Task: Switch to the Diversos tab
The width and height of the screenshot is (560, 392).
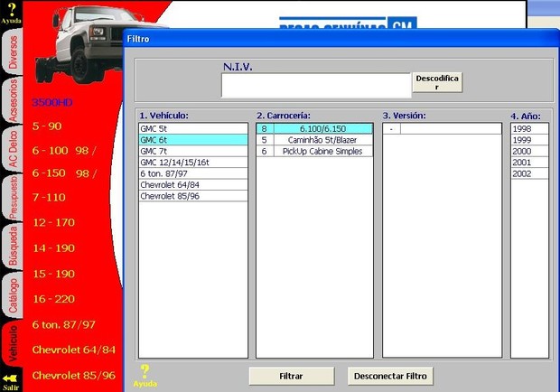Action: tap(12, 52)
